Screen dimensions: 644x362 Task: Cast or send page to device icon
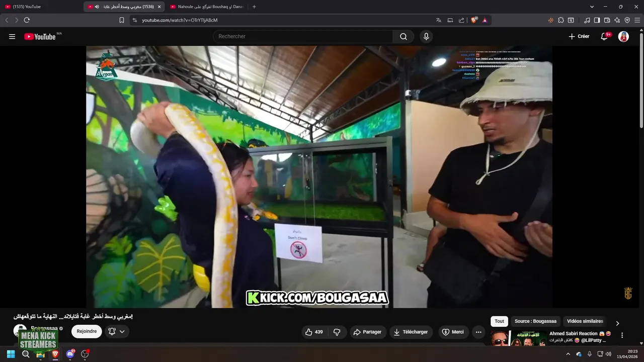pos(450,20)
